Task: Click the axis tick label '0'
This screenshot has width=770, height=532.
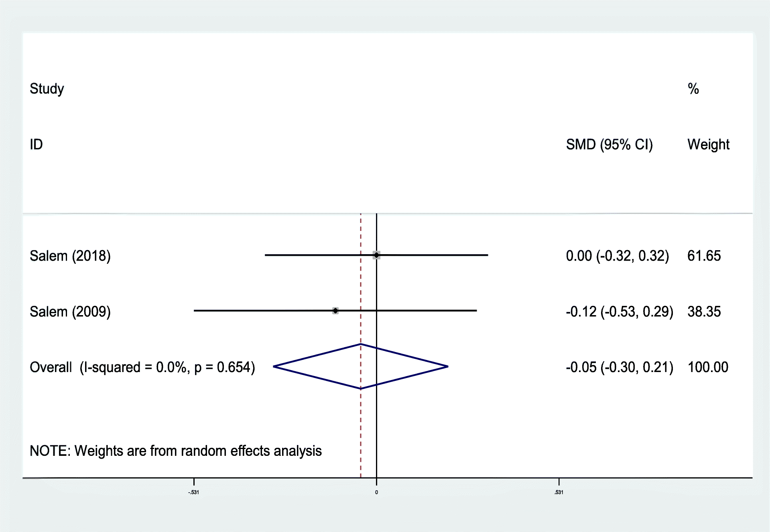Action: [376, 492]
